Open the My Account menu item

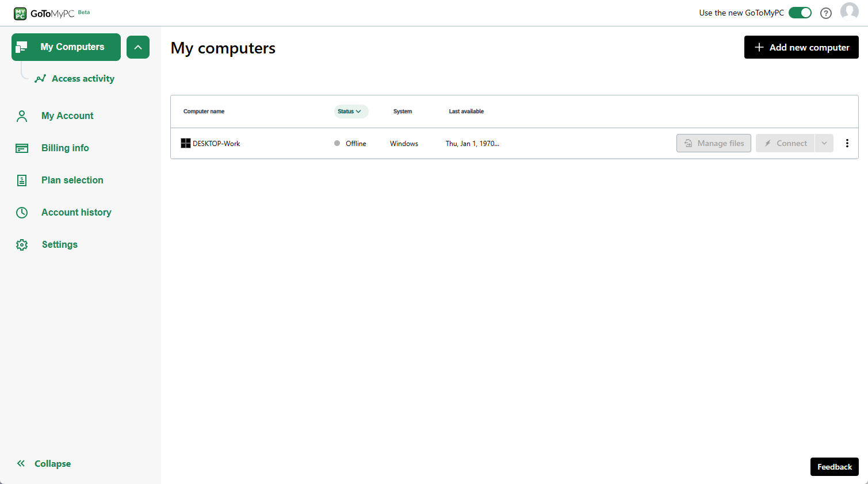click(67, 116)
